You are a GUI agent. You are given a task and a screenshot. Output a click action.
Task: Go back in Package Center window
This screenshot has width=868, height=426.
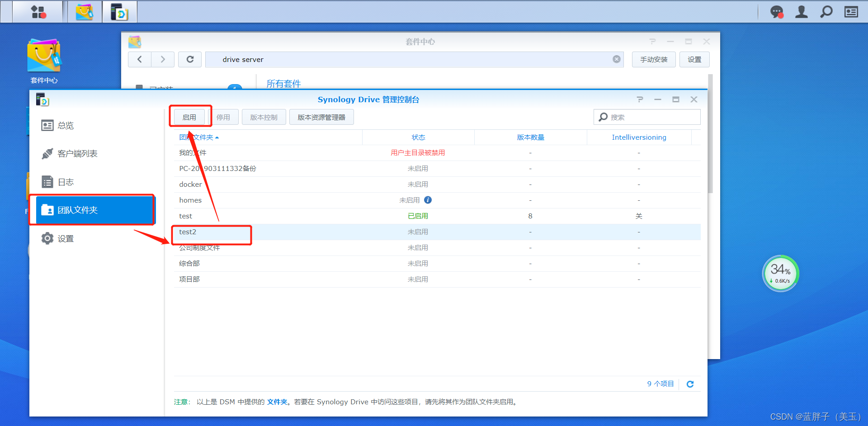click(x=140, y=59)
